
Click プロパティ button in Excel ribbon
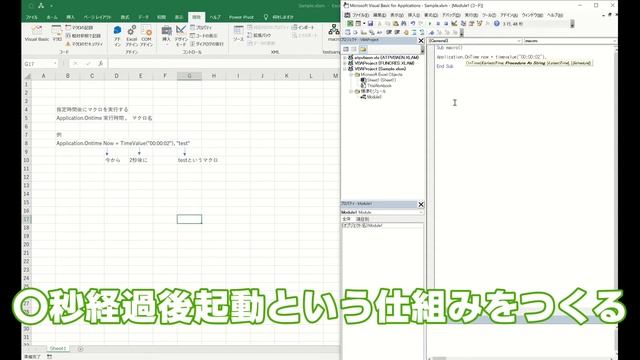201,27
